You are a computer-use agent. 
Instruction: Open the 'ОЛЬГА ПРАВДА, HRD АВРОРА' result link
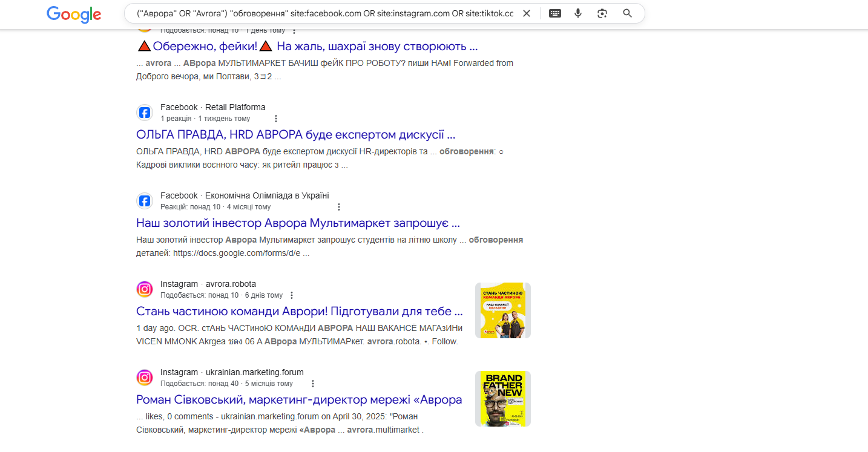coord(296,134)
